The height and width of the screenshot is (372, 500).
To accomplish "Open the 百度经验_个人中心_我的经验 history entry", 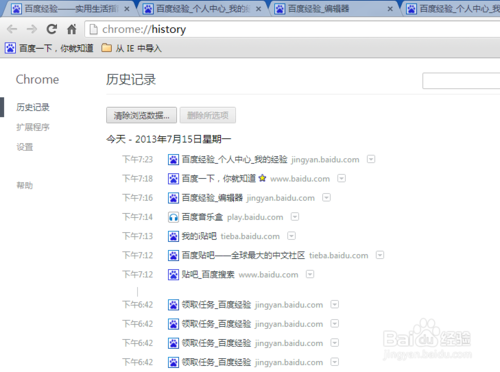I will pyautogui.click(x=234, y=159).
